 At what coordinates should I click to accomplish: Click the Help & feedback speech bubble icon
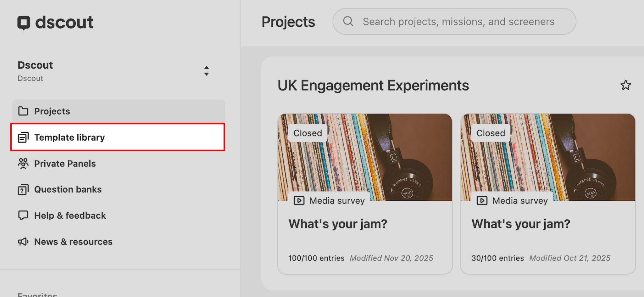pyautogui.click(x=23, y=216)
